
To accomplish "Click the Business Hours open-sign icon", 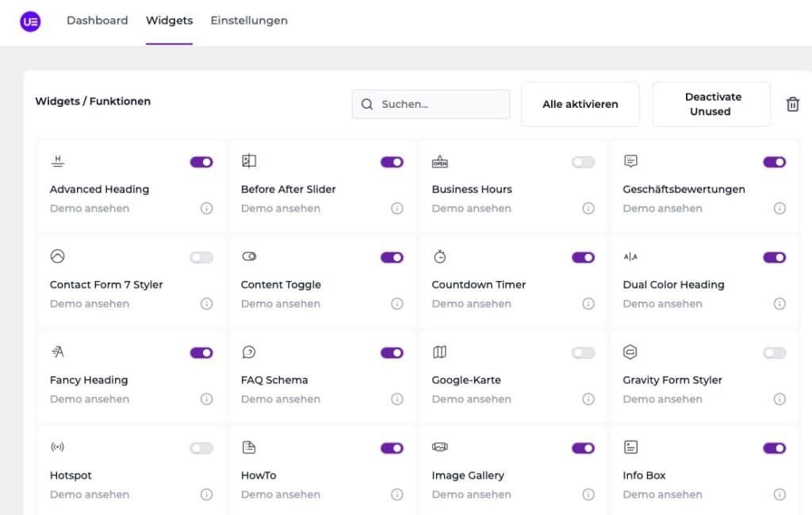I will (x=439, y=162).
